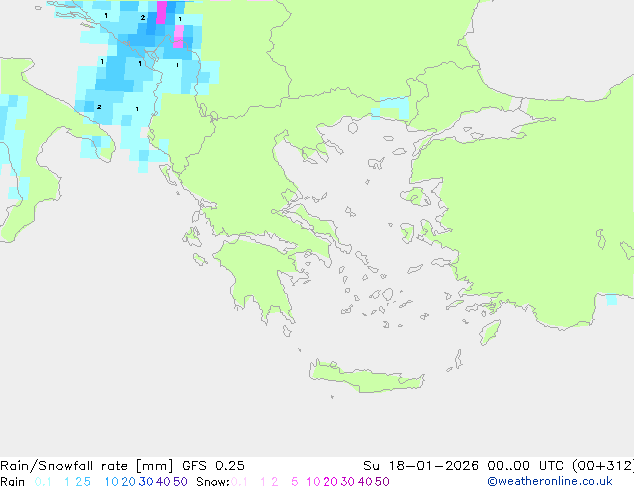Click the "GFS 0.25" model label
The height and width of the screenshot is (490, 634).
click(x=213, y=466)
